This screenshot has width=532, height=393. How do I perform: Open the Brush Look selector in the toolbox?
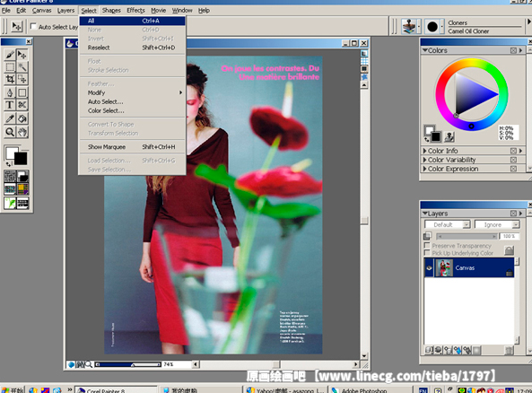click(10, 203)
